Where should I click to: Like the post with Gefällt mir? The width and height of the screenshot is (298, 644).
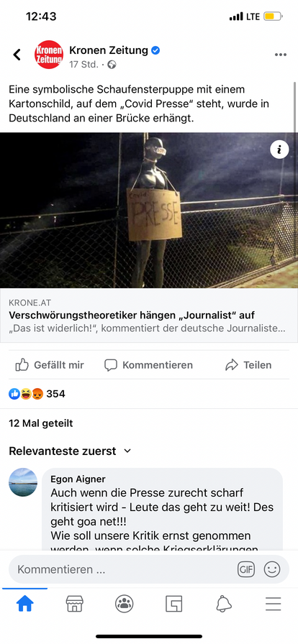tap(50, 364)
